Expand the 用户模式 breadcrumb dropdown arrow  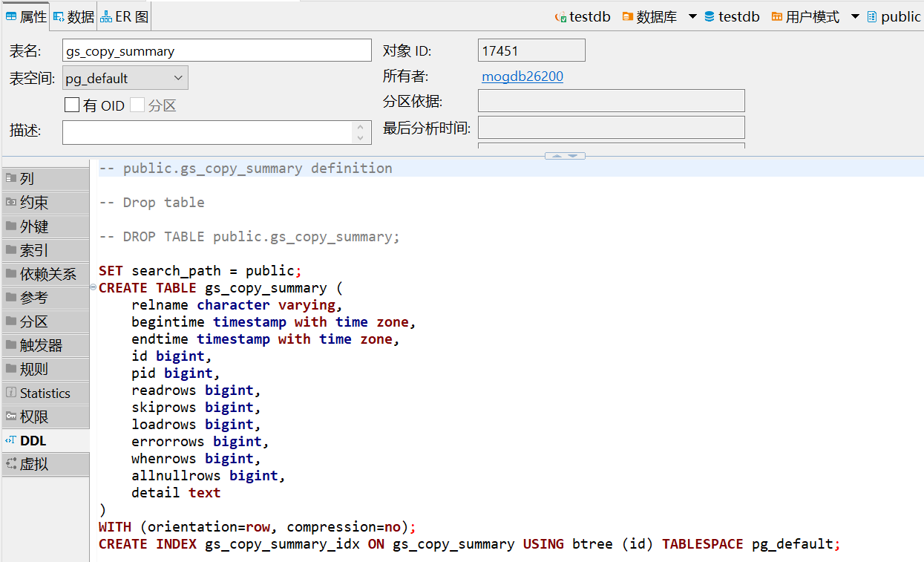click(854, 16)
